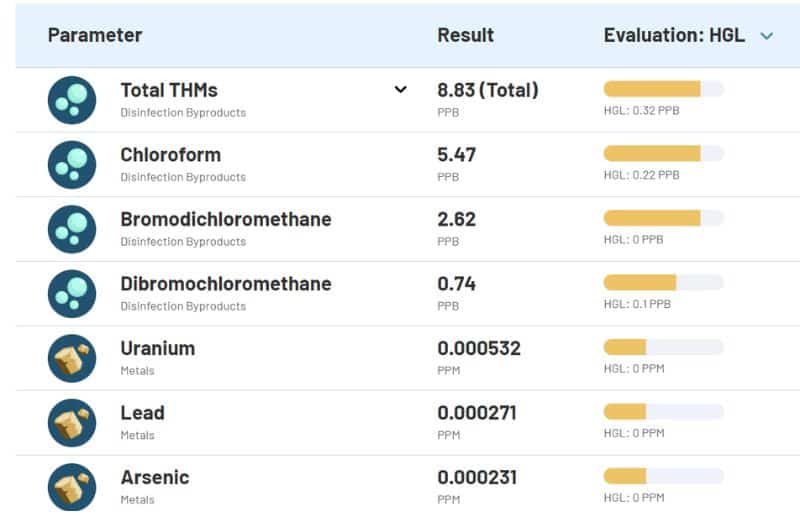Click the 8.83 (Total) result value
Image resolution: width=800 pixels, height=520 pixels.
click(x=488, y=90)
